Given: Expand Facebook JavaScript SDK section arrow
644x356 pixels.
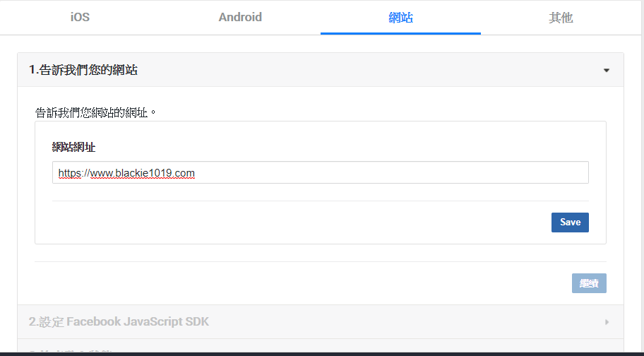Looking at the screenshot, I should [x=607, y=322].
